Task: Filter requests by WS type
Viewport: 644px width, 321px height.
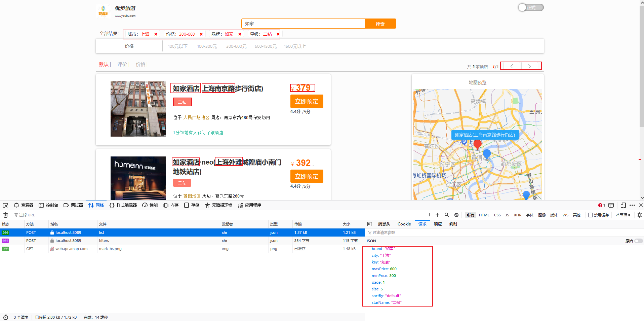Action: coord(565,215)
